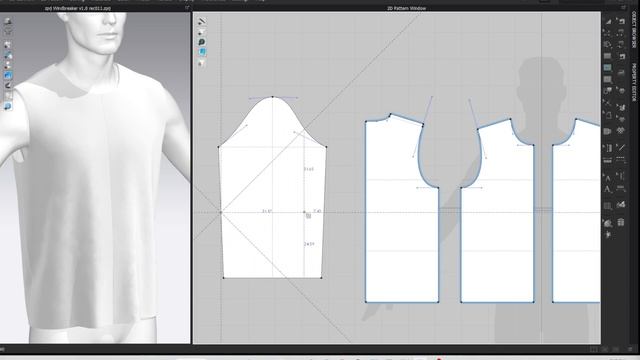
Task: Click the active teal-highlighted rectangle tool
Action: [608, 67]
